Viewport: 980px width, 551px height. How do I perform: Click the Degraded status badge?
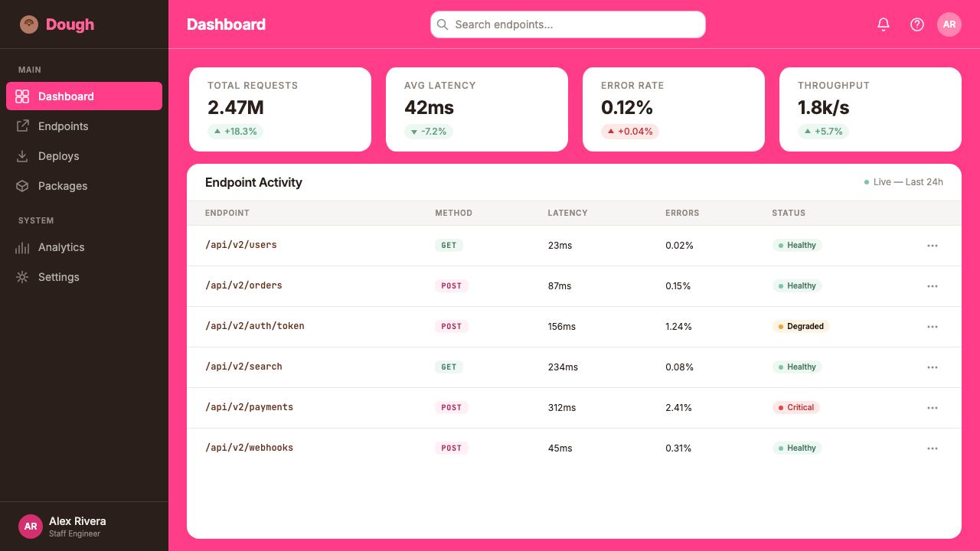click(801, 327)
